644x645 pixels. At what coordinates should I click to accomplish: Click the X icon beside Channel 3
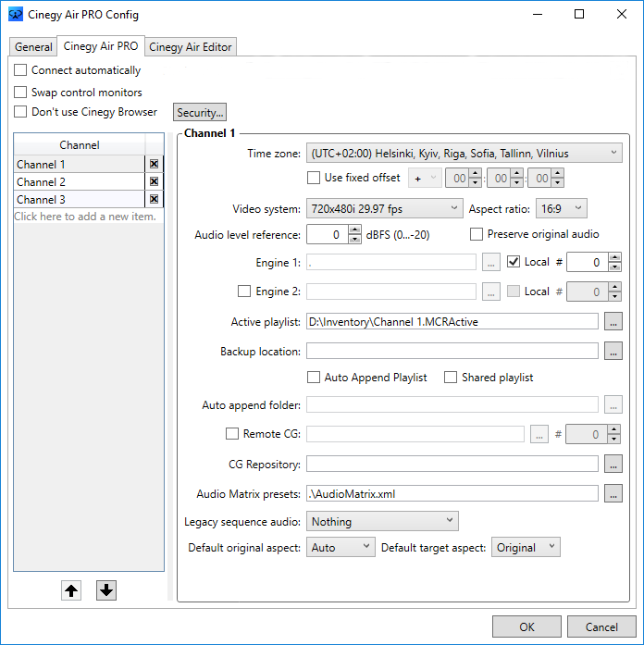154,199
